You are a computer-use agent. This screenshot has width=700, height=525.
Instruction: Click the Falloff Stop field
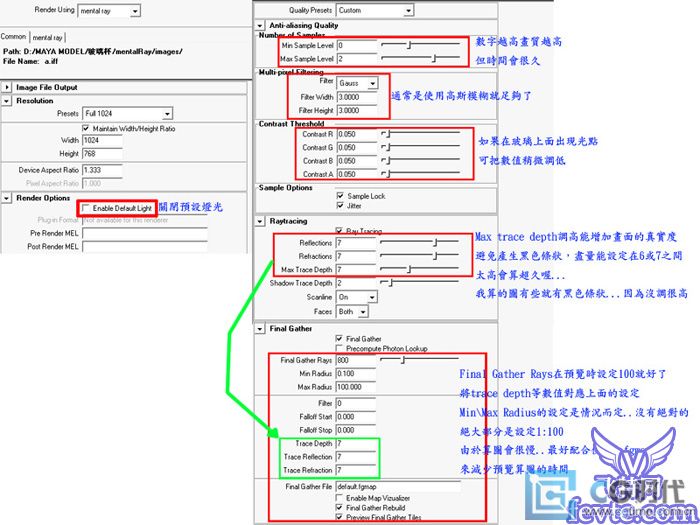click(x=356, y=430)
